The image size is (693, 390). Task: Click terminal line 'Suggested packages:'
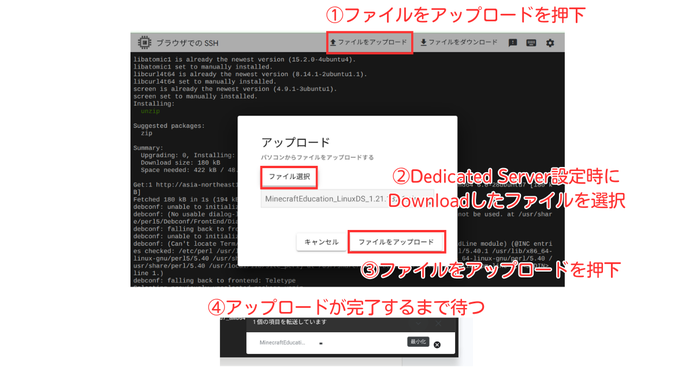[x=169, y=126]
